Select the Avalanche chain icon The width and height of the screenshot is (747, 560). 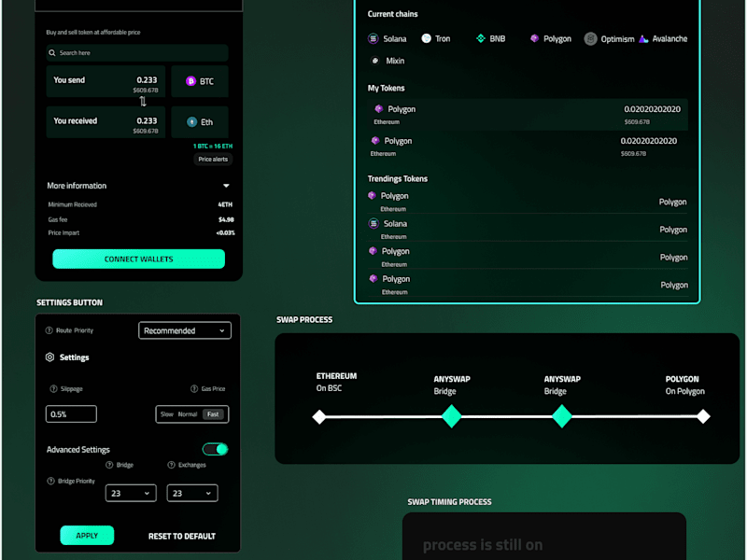643,38
